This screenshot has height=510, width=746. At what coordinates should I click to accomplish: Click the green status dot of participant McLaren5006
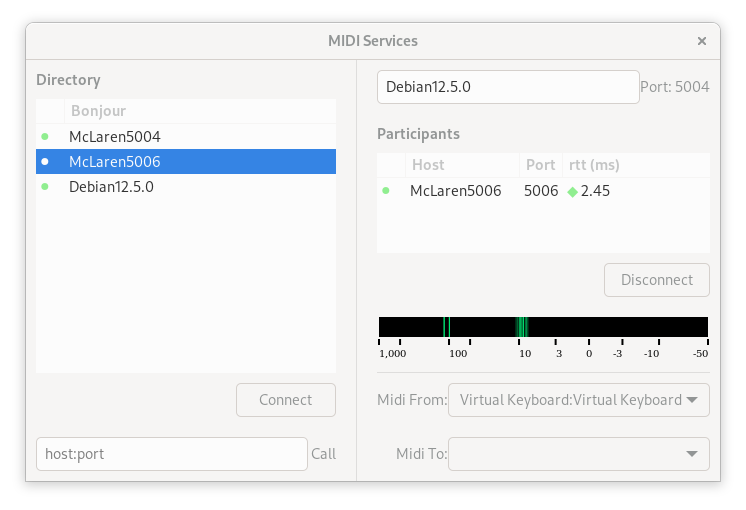(x=386, y=191)
